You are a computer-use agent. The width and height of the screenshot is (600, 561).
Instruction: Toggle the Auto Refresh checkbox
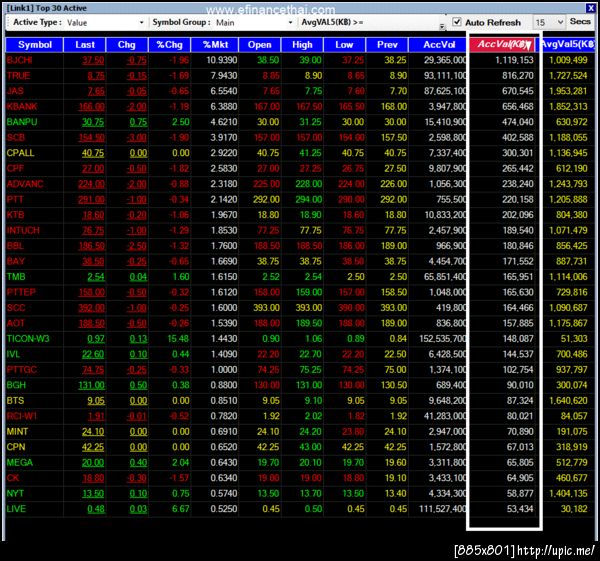point(457,22)
